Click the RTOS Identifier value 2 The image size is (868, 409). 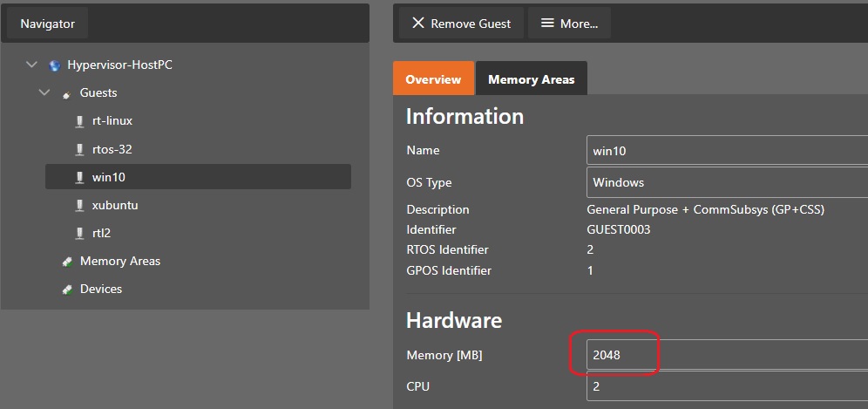click(x=590, y=250)
